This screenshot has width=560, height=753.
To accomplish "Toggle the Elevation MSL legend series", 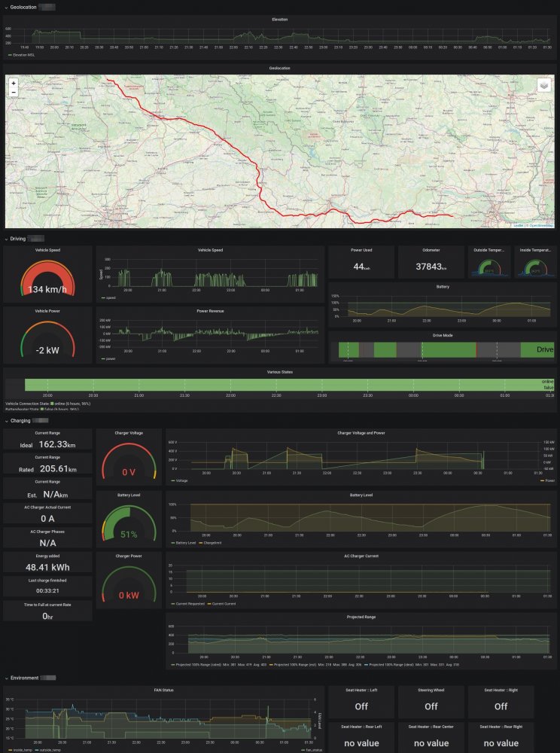I will click(21, 55).
